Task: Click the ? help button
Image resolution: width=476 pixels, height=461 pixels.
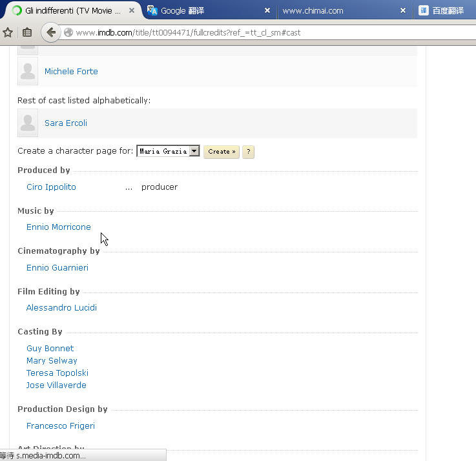Action: (x=248, y=152)
